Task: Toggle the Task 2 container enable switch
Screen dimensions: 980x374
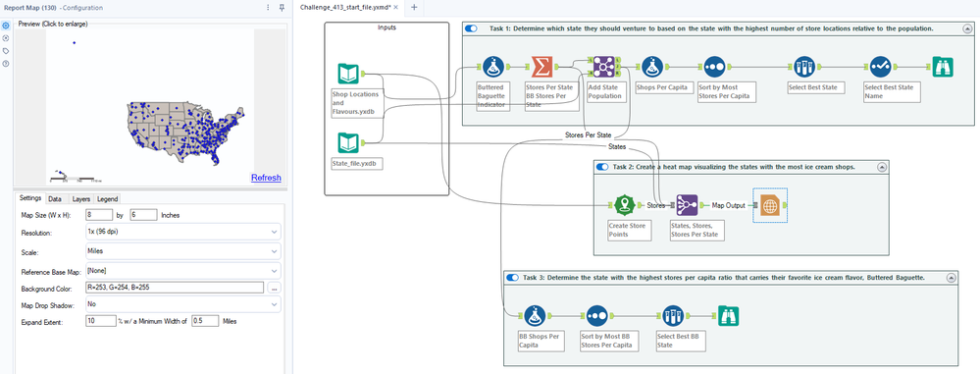Action: click(602, 167)
